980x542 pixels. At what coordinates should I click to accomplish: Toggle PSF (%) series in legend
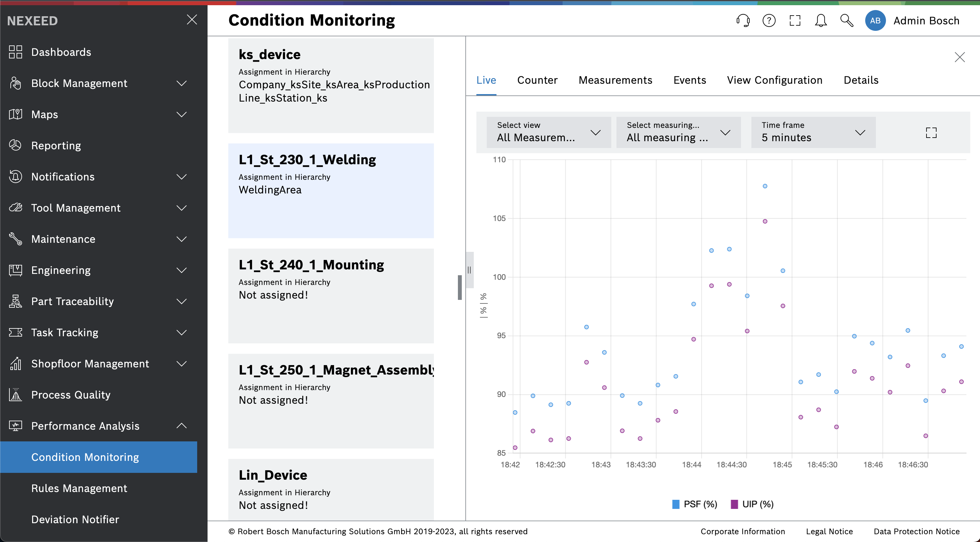[695, 504]
